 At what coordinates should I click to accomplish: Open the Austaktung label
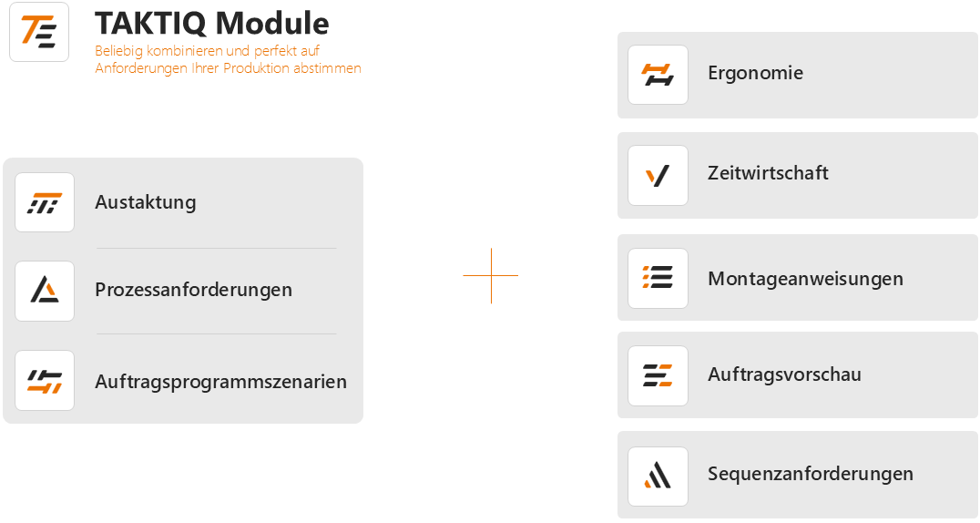coord(145,202)
